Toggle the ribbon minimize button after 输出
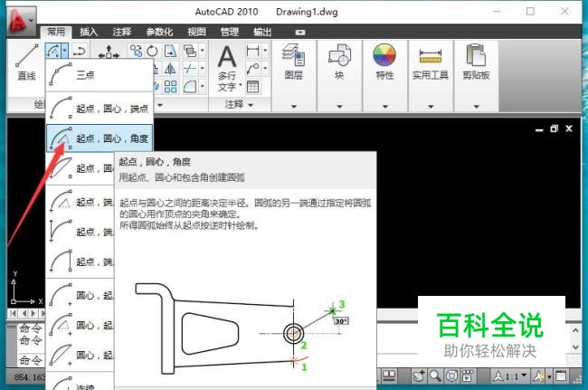 (300, 33)
